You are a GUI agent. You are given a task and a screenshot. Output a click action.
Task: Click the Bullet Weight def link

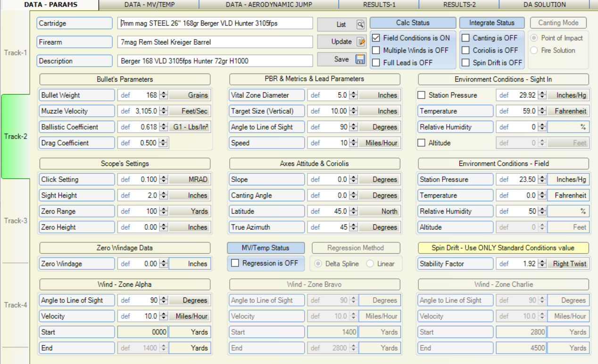coord(125,95)
